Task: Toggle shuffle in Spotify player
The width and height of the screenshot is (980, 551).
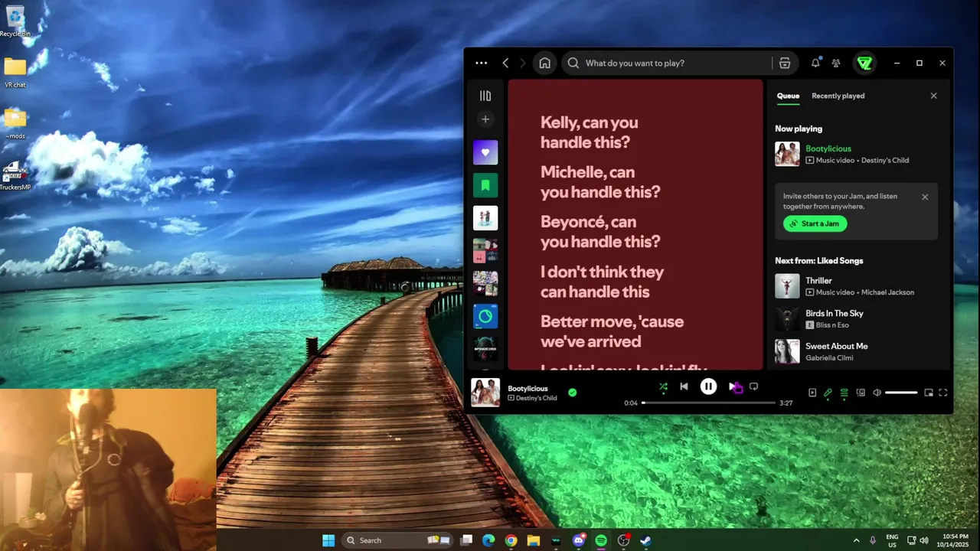Action: (x=663, y=387)
